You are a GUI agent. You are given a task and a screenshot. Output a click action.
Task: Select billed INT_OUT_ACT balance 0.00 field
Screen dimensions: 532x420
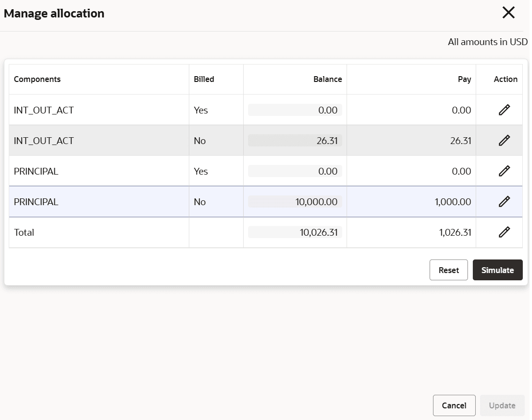click(x=295, y=110)
